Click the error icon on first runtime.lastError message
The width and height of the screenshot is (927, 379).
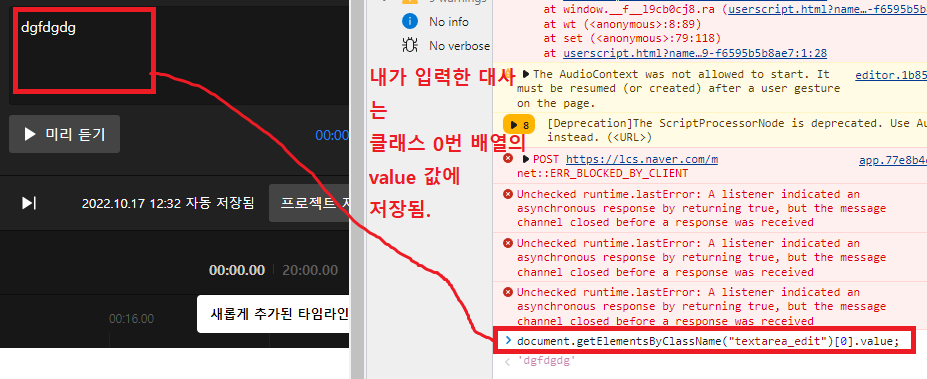click(x=507, y=194)
